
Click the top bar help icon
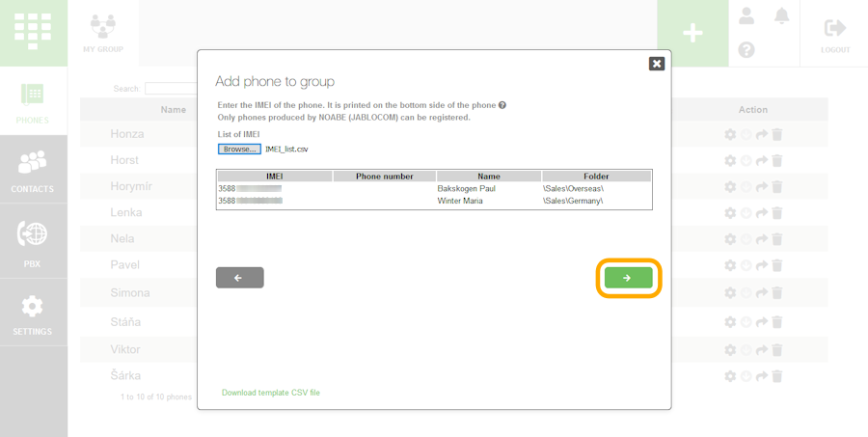pyautogui.click(x=746, y=50)
